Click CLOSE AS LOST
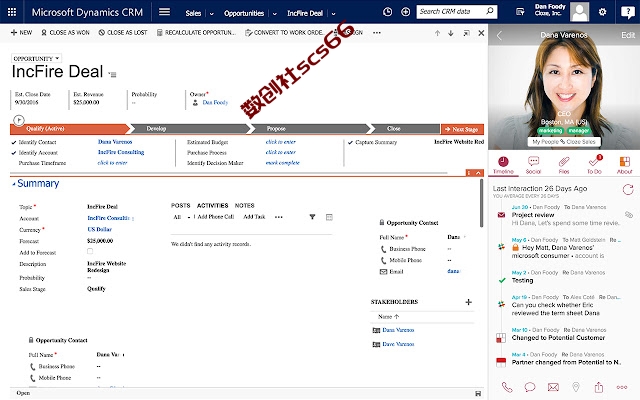 tap(123, 33)
